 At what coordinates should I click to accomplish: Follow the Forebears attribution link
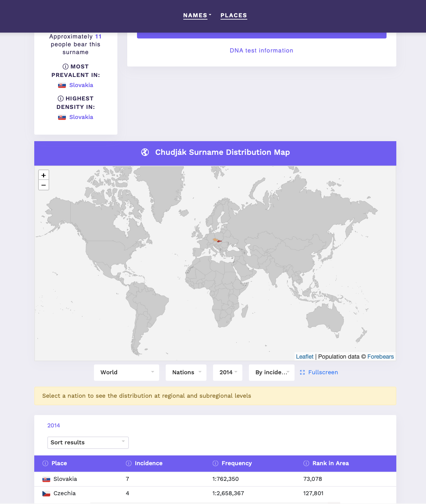(x=380, y=357)
